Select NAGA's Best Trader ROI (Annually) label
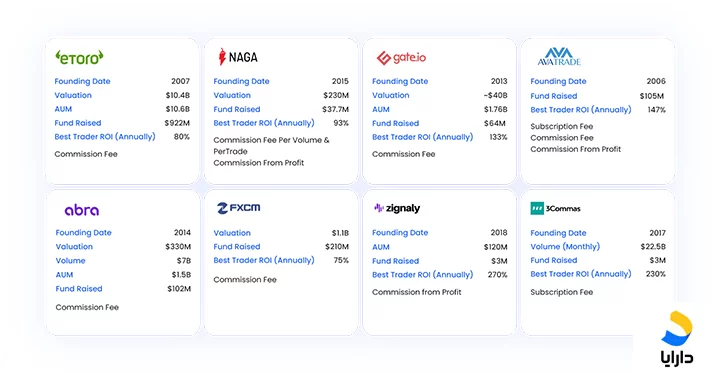Viewport: 720px width, 376px height. 264,123
